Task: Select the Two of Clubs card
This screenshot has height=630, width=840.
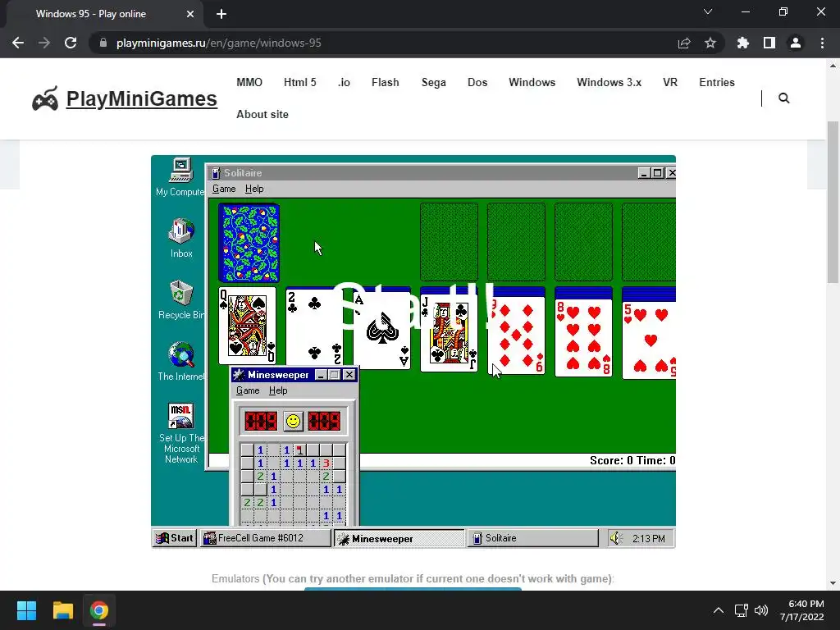Action: [x=314, y=328]
